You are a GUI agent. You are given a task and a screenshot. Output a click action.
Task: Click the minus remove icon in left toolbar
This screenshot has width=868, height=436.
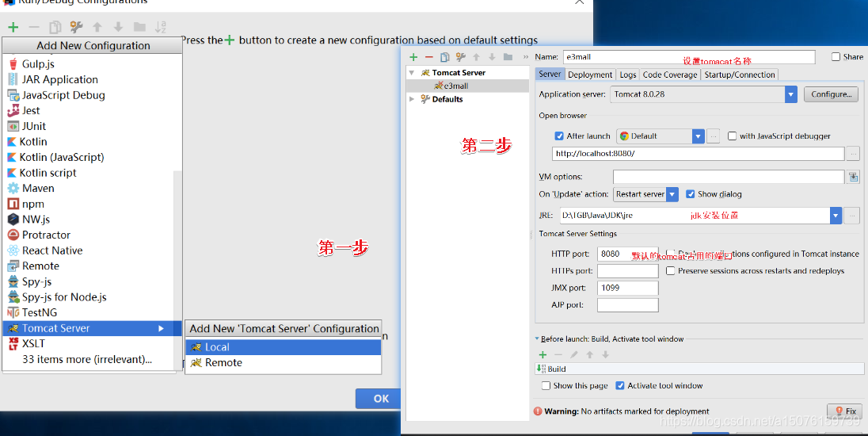click(34, 27)
